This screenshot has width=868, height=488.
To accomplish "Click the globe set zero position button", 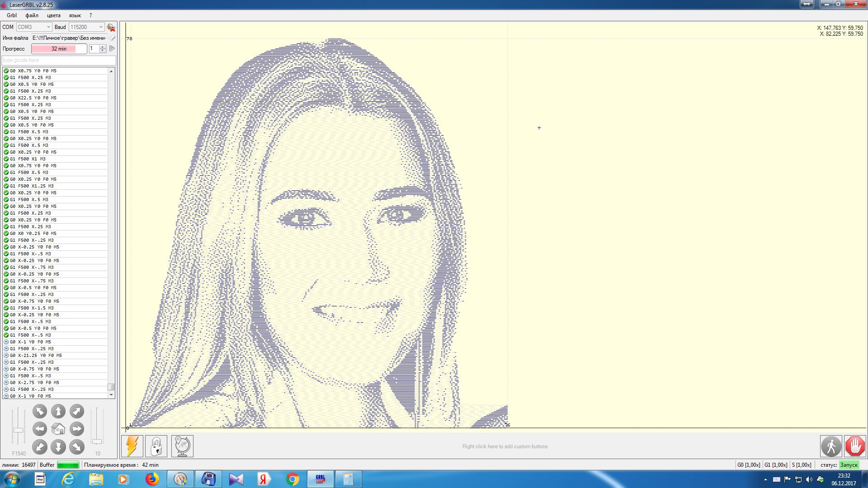I will (x=182, y=446).
